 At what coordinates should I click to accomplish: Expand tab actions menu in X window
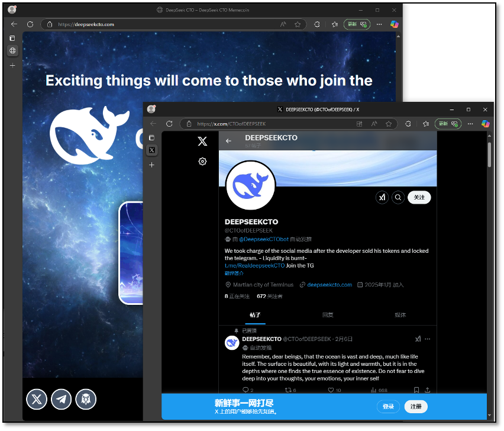152,138
